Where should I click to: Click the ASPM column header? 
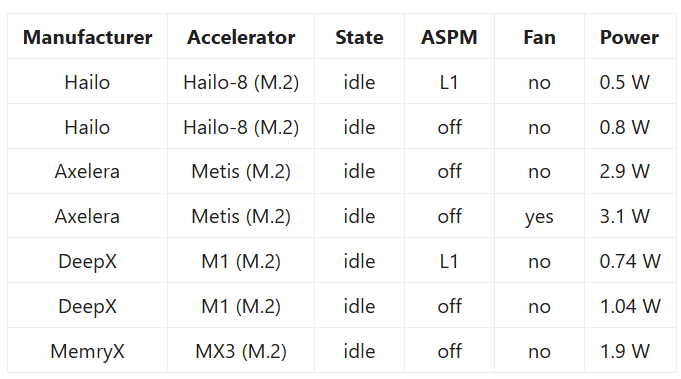tap(449, 37)
